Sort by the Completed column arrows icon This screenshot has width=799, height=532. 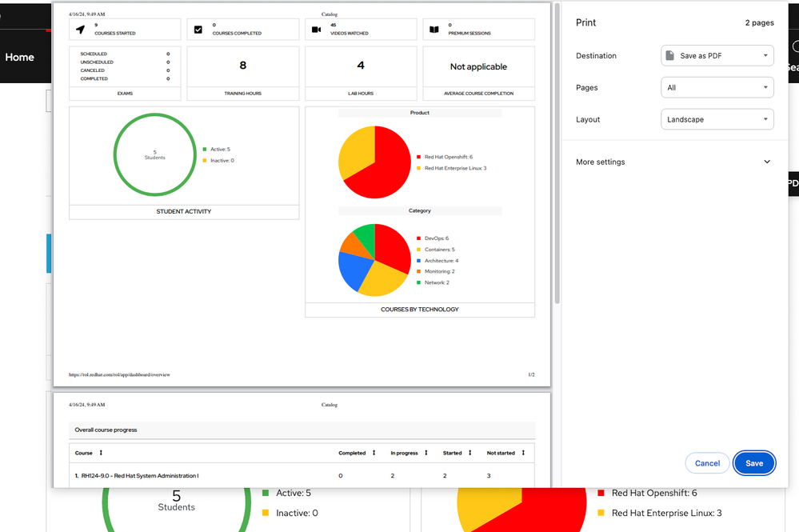374,453
